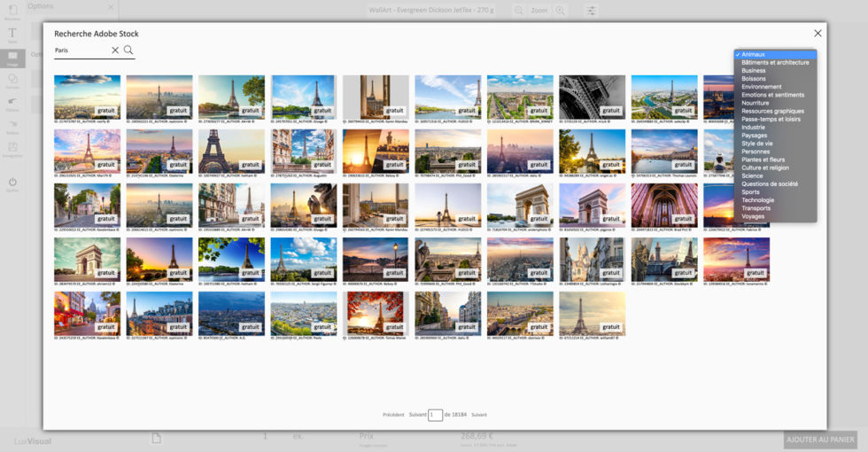Image resolution: width=868 pixels, height=452 pixels.
Task: Select Voyages from the category dropdown
Action: coord(753,216)
